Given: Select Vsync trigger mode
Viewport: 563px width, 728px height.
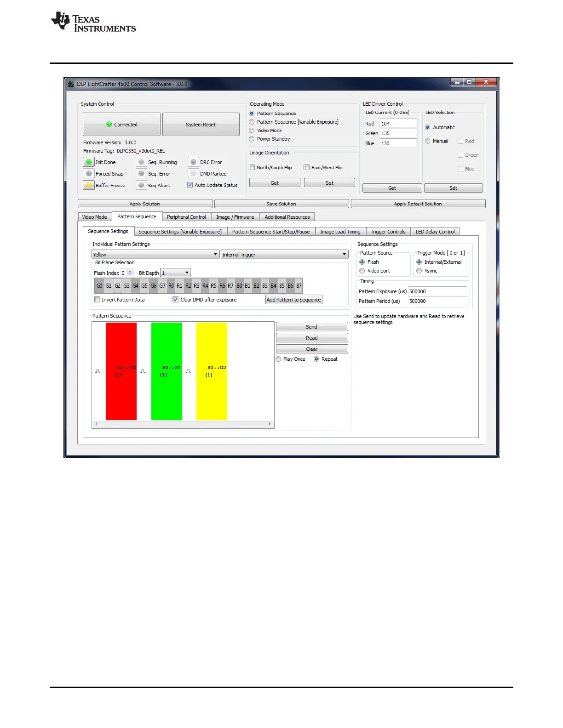Looking at the screenshot, I should pyautogui.click(x=419, y=271).
